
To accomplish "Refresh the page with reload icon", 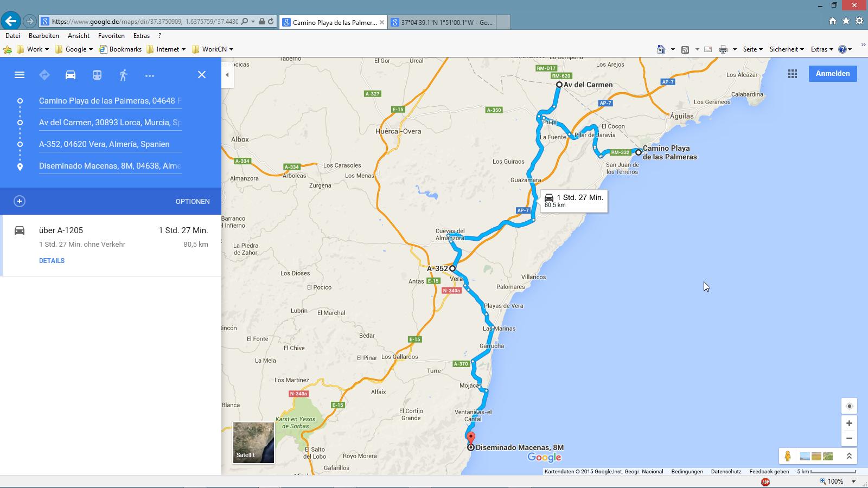I will click(271, 22).
